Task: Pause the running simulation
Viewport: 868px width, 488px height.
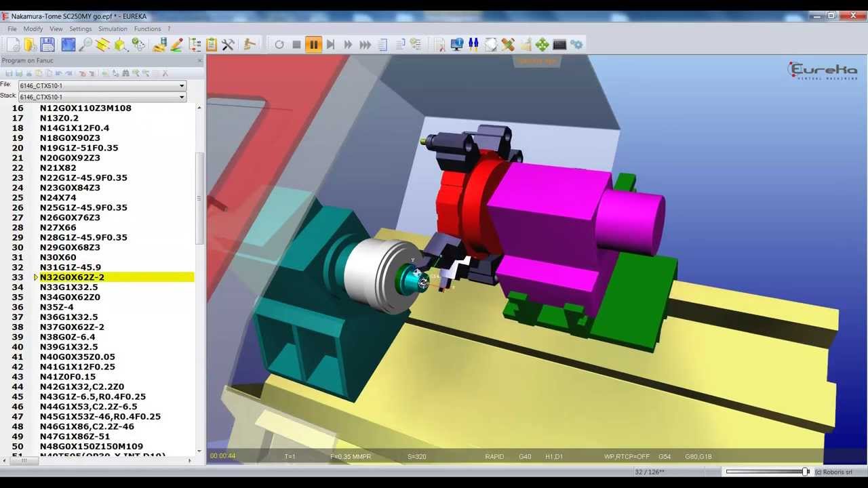Action: click(313, 45)
